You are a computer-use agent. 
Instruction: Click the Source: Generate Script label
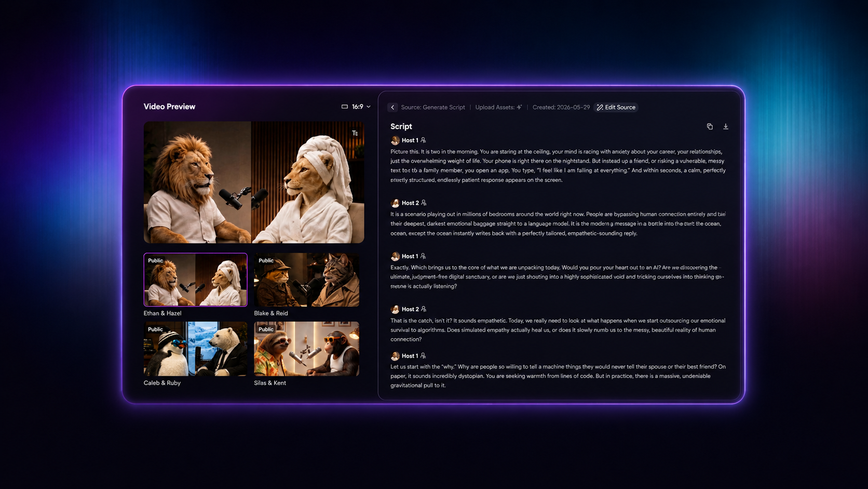[x=433, y=107]
